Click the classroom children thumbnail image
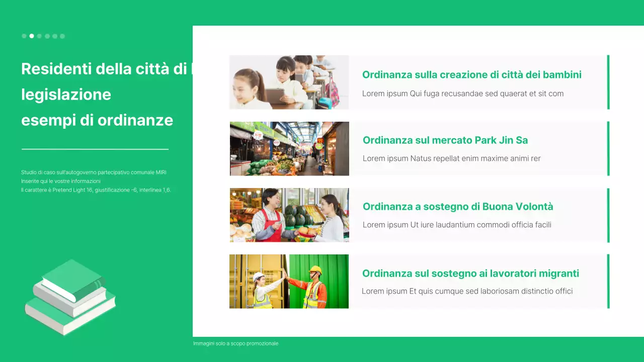 pos(289,82)
